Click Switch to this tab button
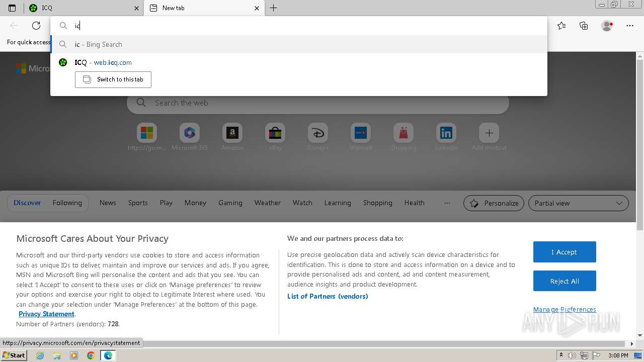 click(x=113, y=79)
